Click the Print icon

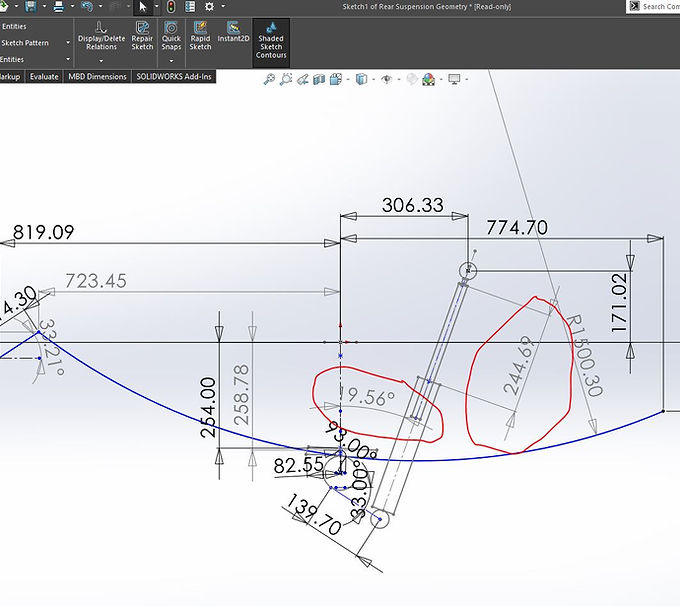click(59, 7)
